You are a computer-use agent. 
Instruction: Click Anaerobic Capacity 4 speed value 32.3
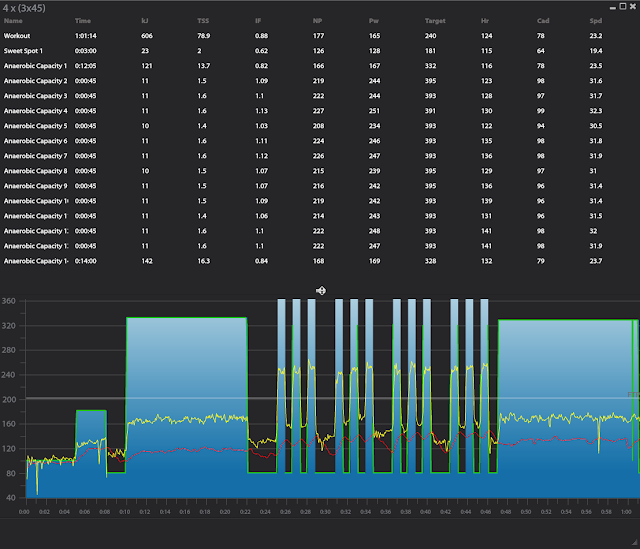(x=596, y=111)
